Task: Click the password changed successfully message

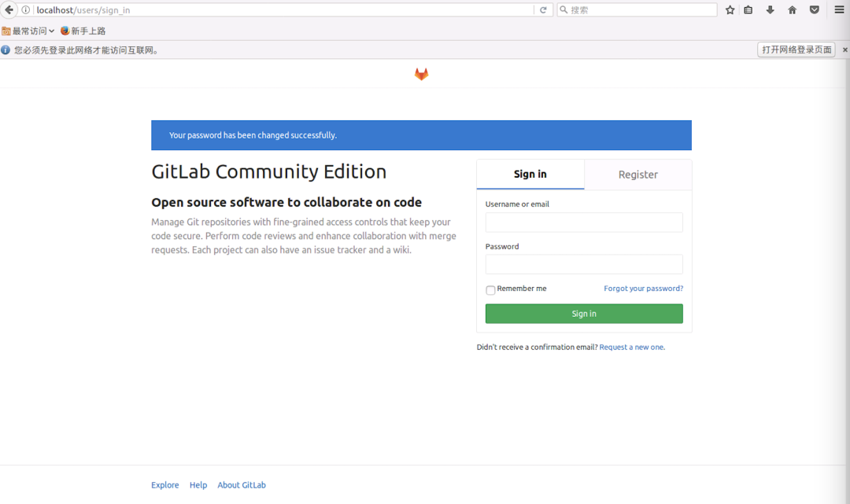Action: pyautogui.click(x=253, y=135)
